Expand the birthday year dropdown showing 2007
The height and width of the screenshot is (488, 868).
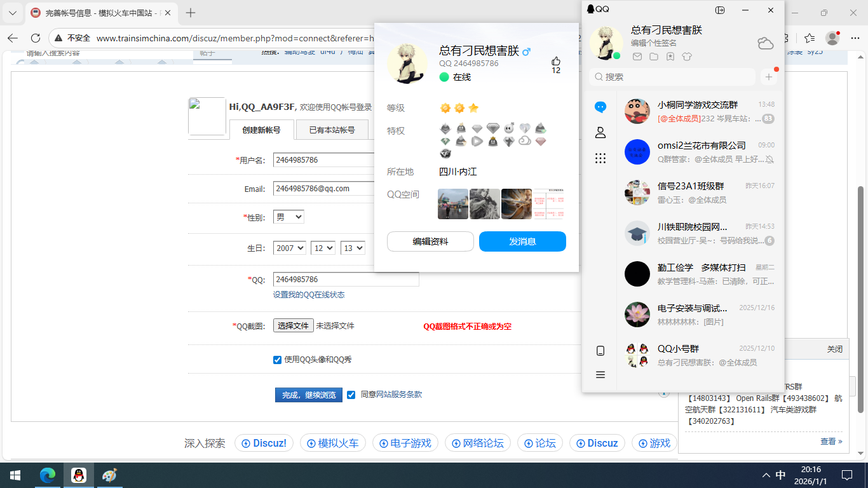(290, 248)
